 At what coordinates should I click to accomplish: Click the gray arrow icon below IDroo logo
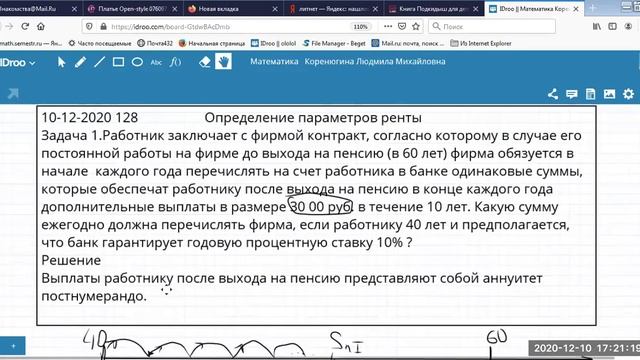13,93
